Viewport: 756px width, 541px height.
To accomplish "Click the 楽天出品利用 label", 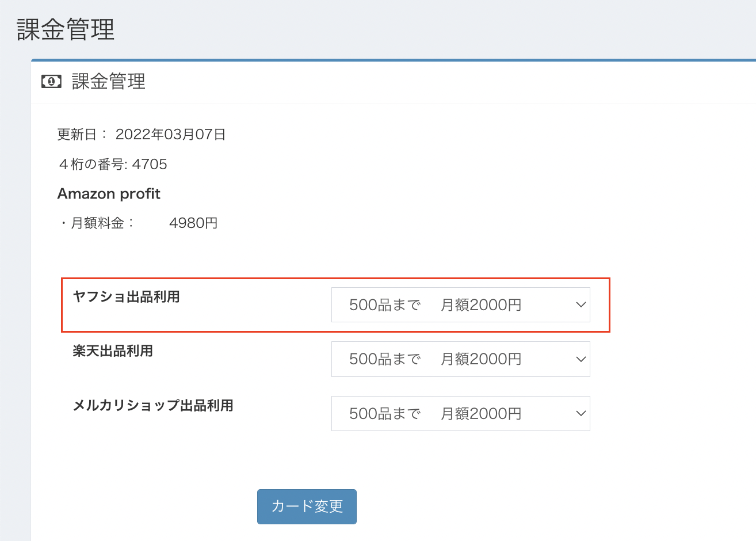I will [x=113, y=351].
